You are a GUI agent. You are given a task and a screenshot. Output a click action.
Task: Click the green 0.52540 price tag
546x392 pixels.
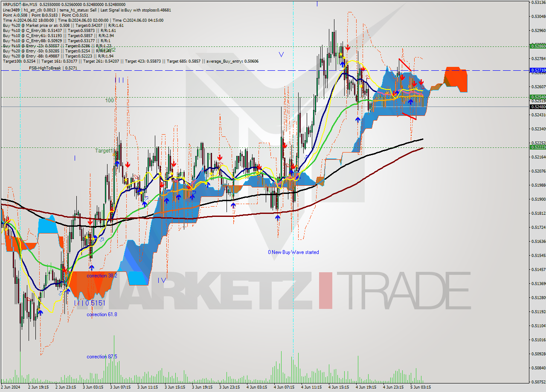(x=537, y=97)
